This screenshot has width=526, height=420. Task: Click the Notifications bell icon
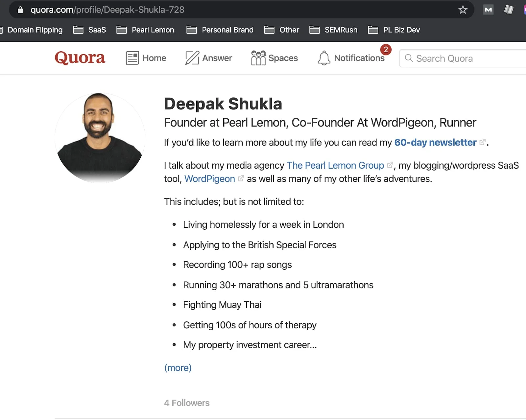(324, 58)
